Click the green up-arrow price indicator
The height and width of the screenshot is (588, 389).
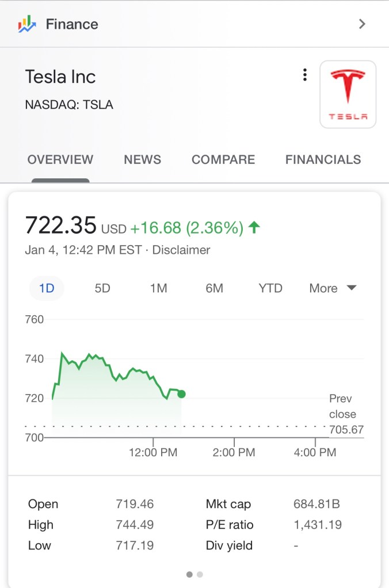tap(254, 228)
